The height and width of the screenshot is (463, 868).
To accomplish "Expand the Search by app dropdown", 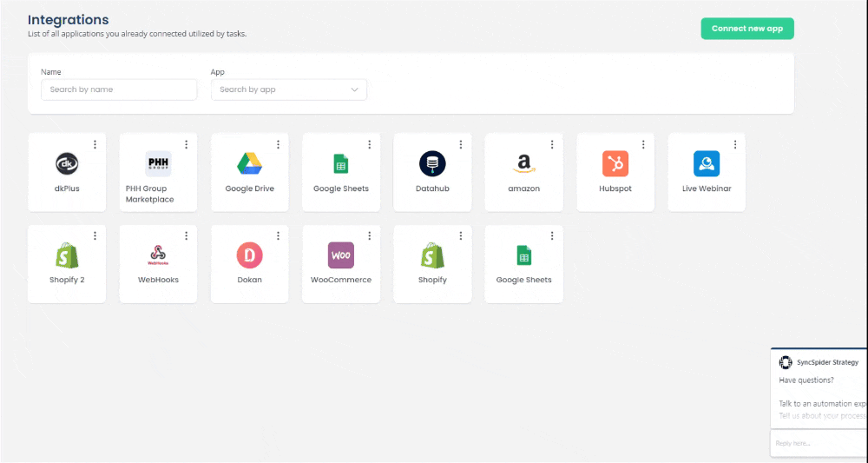I will point(289,89).
